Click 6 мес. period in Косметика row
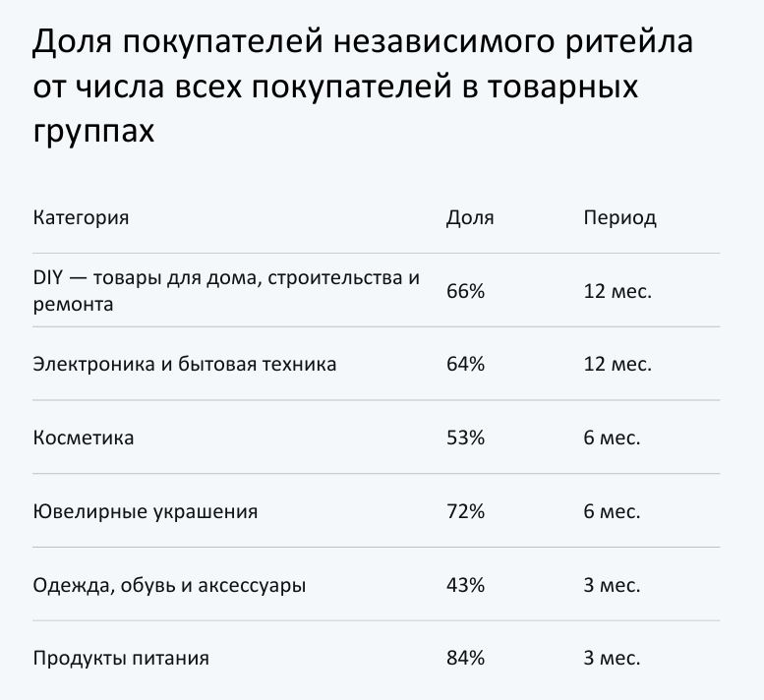The image size is (764, 700). coord(612,437)
